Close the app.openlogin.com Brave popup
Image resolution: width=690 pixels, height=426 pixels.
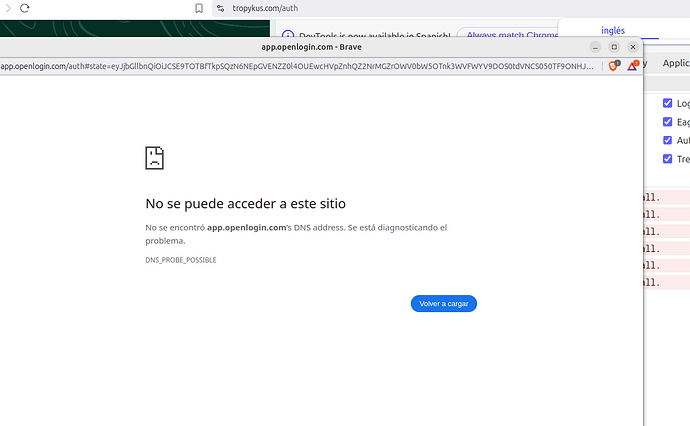pyautogui.click(x=633, y=47)
